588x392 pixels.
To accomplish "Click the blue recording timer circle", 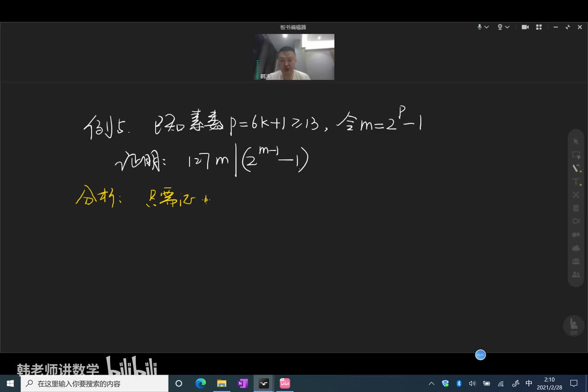I will point(480,355).
